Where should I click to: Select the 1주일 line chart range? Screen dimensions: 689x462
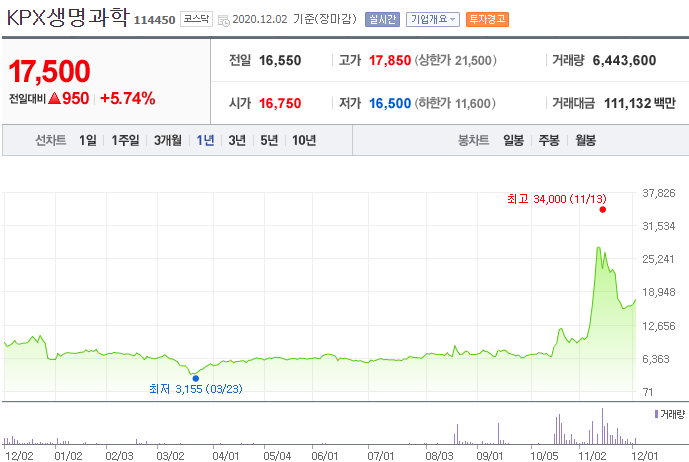click(x=125, y=140)
